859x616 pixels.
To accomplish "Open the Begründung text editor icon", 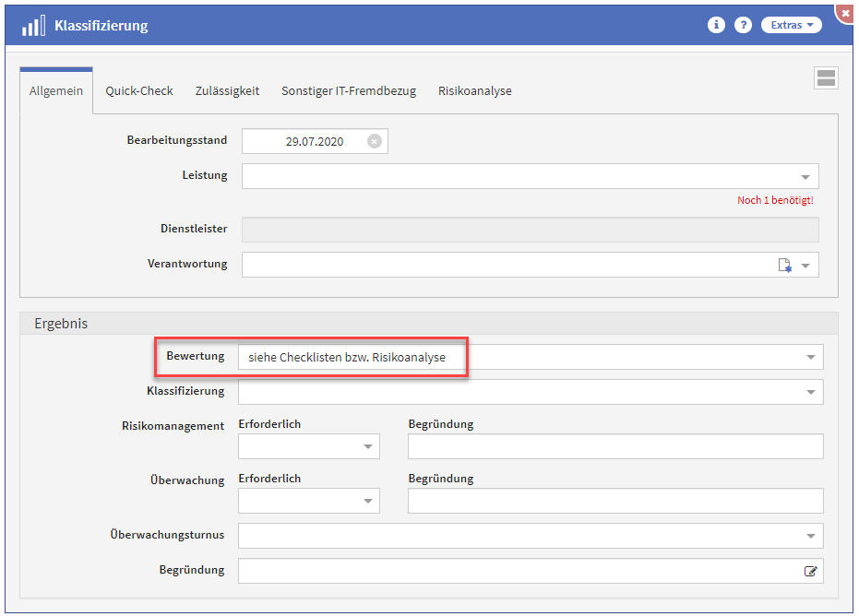I will [x=810, y=571].
